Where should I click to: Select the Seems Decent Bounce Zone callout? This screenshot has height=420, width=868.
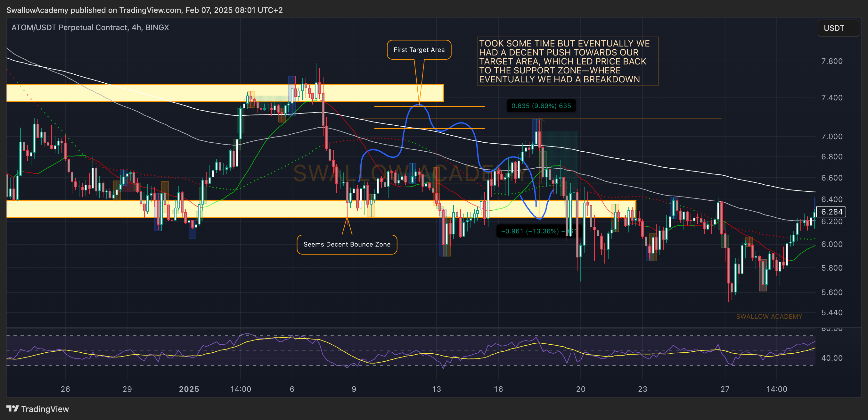(347, 244)
